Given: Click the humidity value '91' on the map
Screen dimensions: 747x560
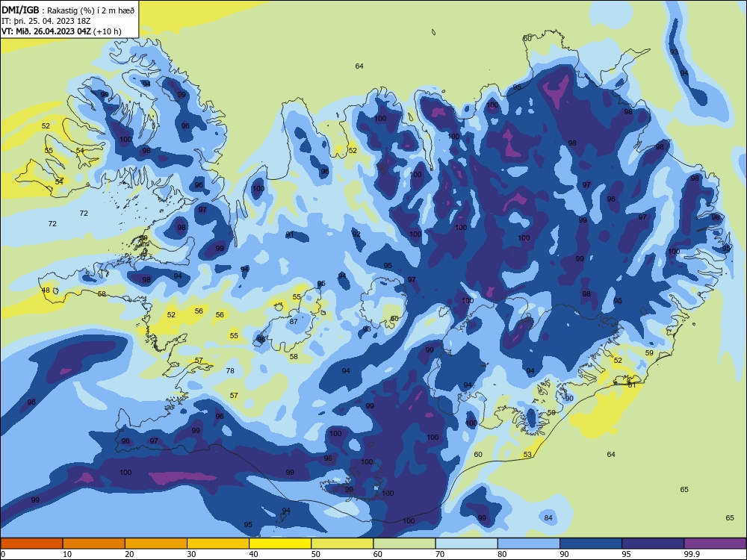Looking at the screenshot, I should (x=290, y=234).
